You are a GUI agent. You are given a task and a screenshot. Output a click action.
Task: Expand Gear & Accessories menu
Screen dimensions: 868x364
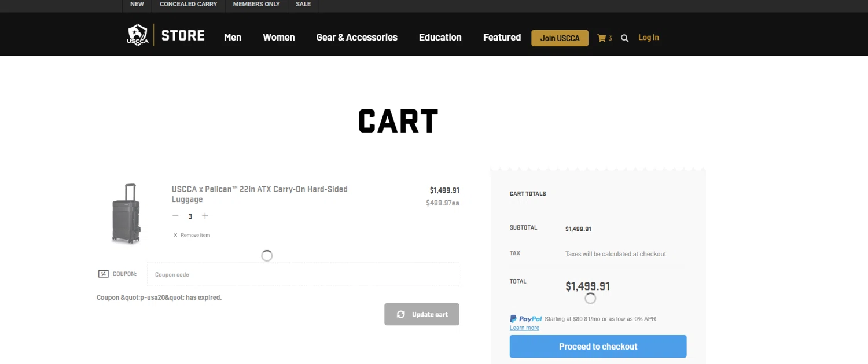click(356, 38)
